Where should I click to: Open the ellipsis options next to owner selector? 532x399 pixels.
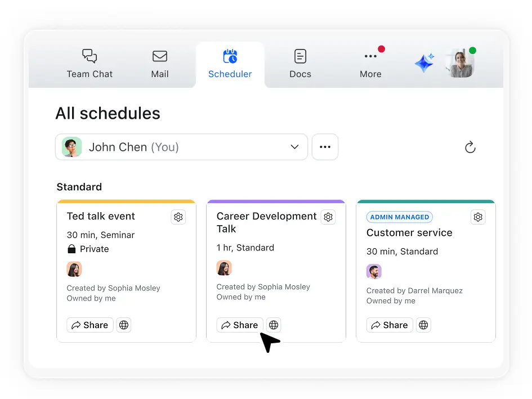[x=325, y=147]
